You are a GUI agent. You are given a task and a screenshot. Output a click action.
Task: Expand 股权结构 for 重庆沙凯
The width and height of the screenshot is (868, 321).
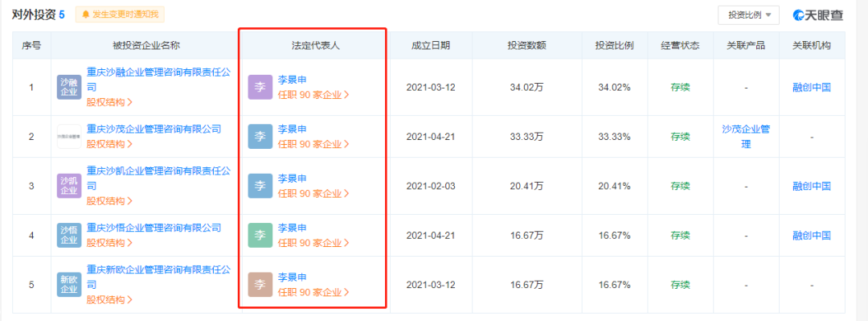[x=109, y=200]
